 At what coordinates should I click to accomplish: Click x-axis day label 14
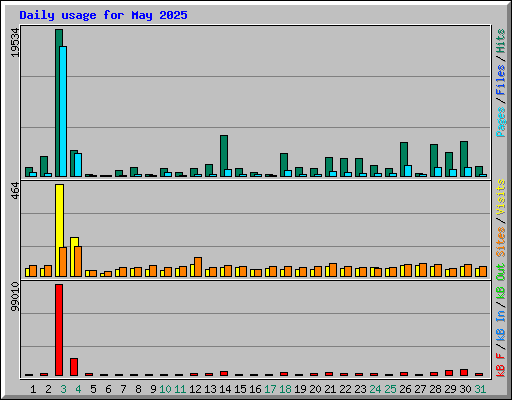pos(225,389)
